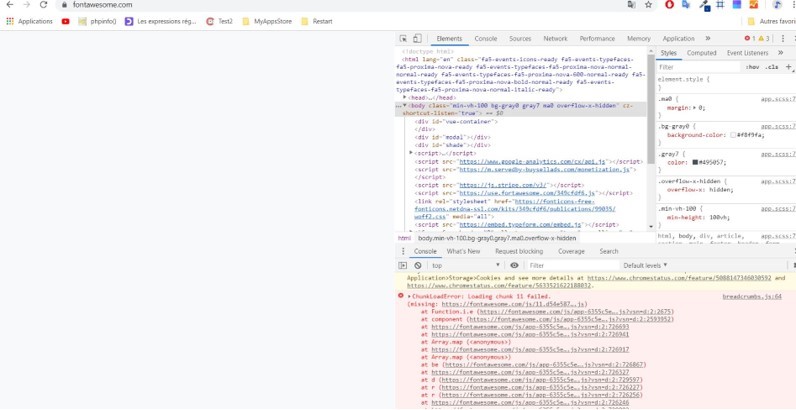Image resolution: width=796 pixels, height=410 pixels.
Task: Switch to the Event Listeners pane tab
Action: coord(747,53)
